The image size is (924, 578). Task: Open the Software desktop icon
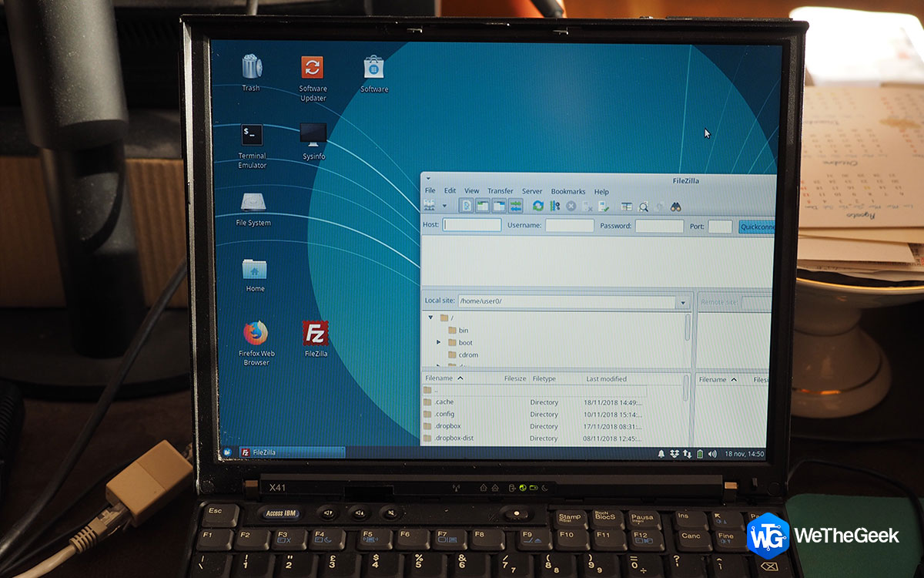(x=374, y=74)
